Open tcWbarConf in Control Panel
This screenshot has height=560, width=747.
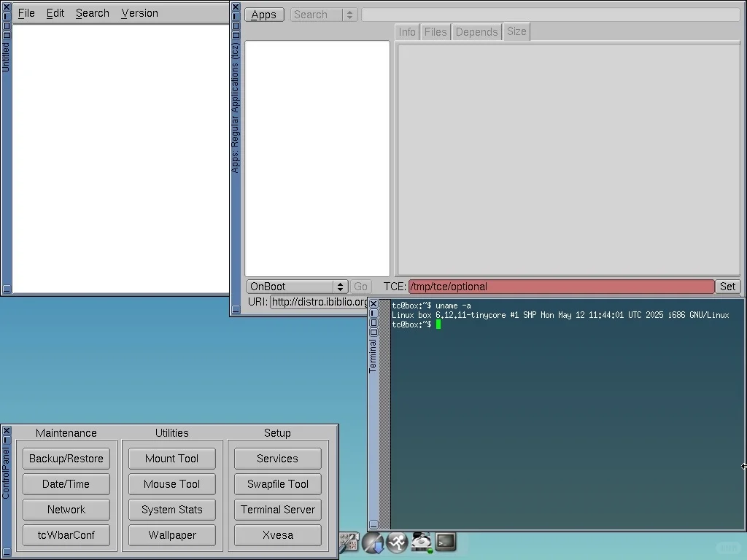tap(66, 535)
